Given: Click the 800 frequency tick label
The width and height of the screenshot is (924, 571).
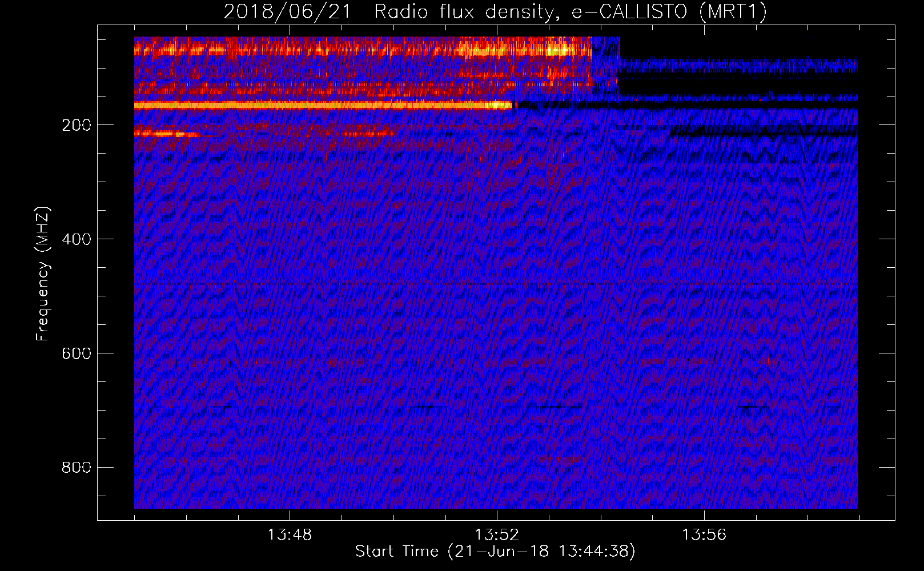Looking at the screenshot, I should click(x=77, y=468).
